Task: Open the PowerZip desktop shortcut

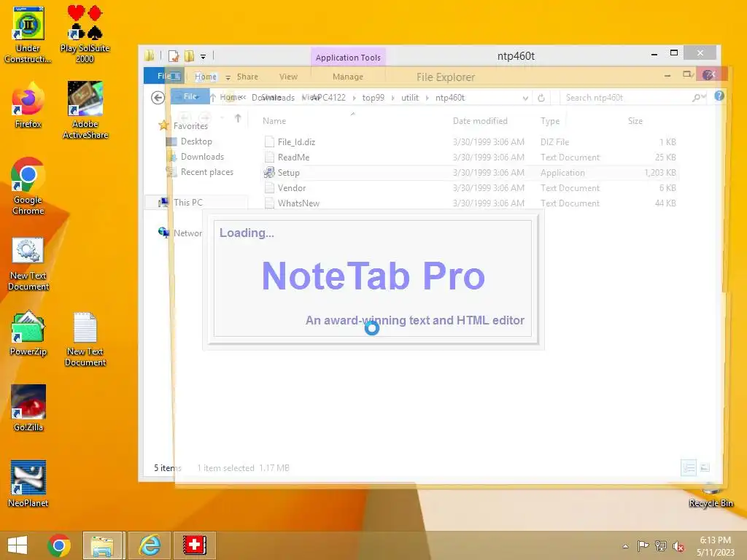Action: tap(28, 333)
